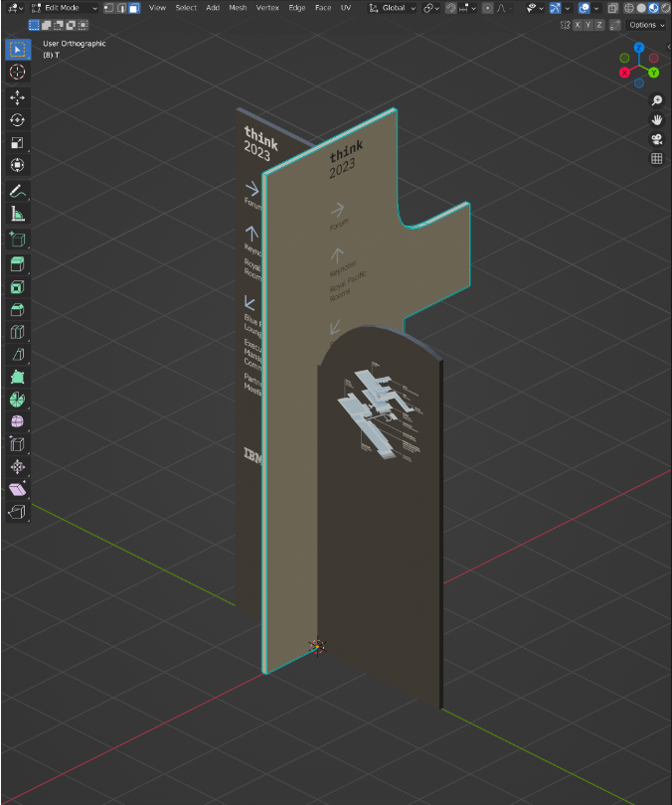Expand the overlays options arrow
The image size is (672, 805).
tap(596, 8)
